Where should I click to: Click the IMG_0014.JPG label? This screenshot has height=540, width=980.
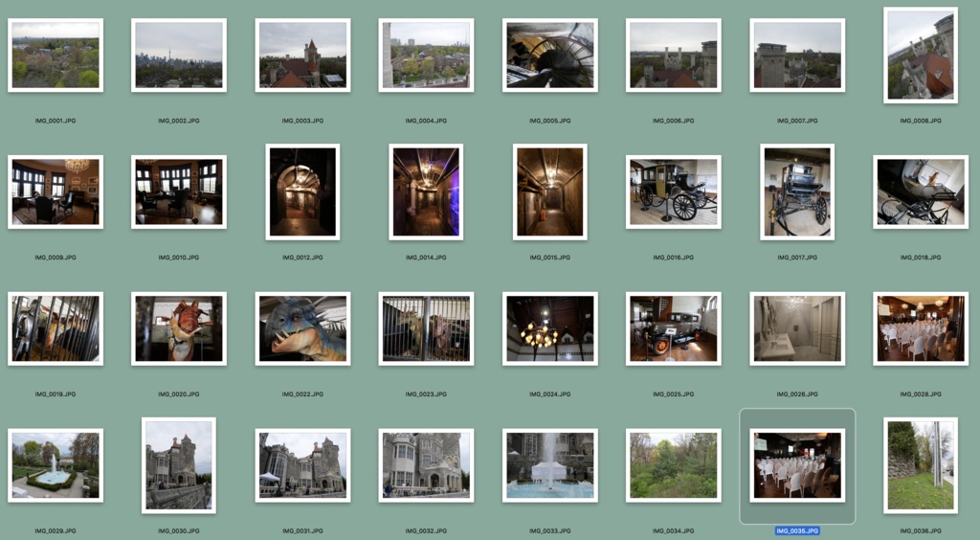(x=426, y=258)
